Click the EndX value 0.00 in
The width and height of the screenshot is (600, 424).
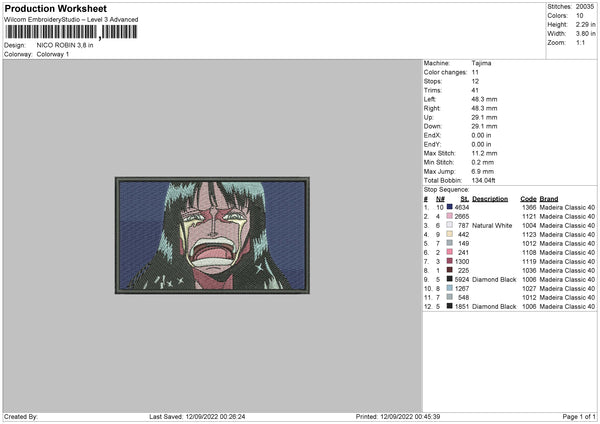tap(481, 135)
